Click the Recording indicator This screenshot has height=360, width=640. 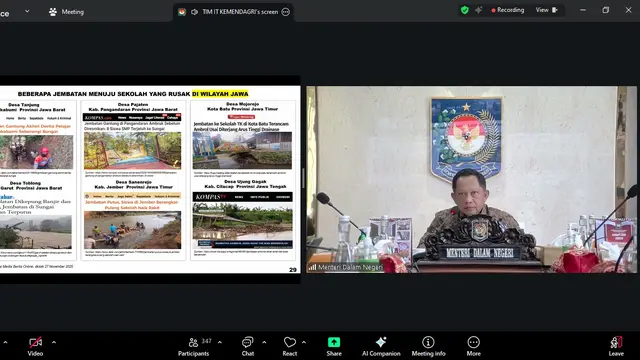[x=508, y=10]
